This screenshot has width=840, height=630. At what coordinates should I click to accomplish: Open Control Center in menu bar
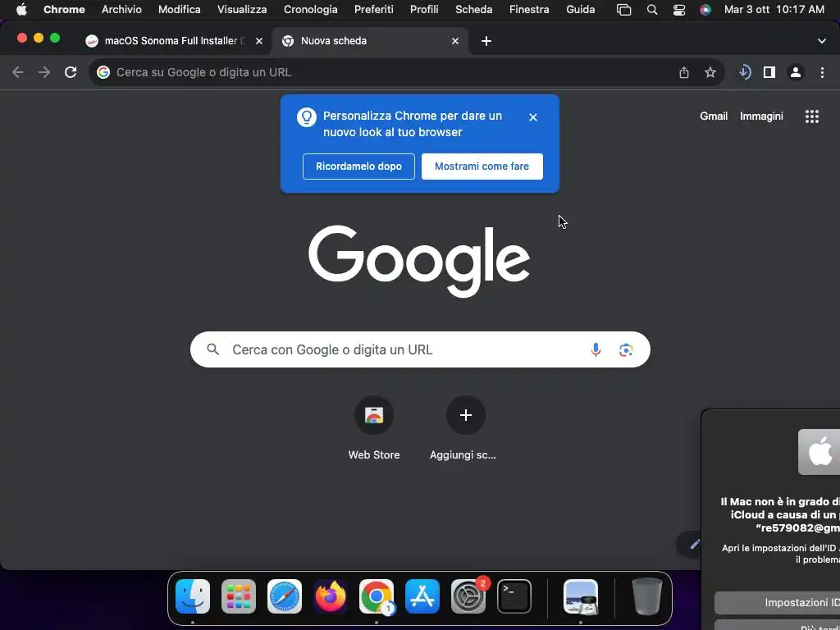pos(678,10)
